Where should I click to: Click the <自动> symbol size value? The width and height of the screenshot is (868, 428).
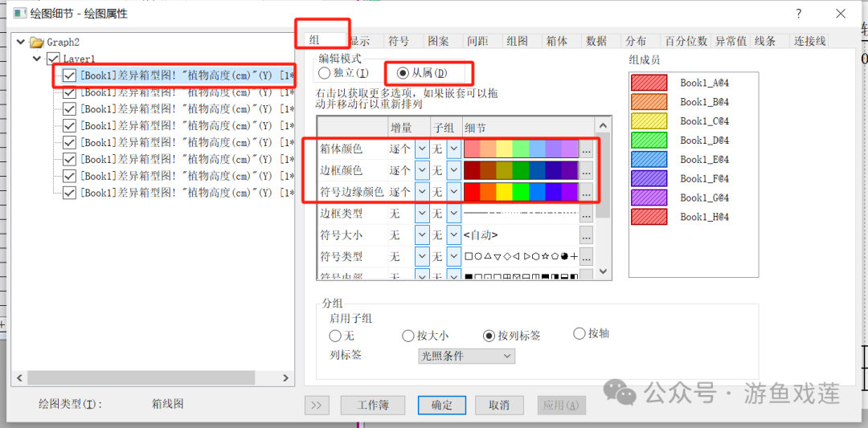[x=481, y=235]
